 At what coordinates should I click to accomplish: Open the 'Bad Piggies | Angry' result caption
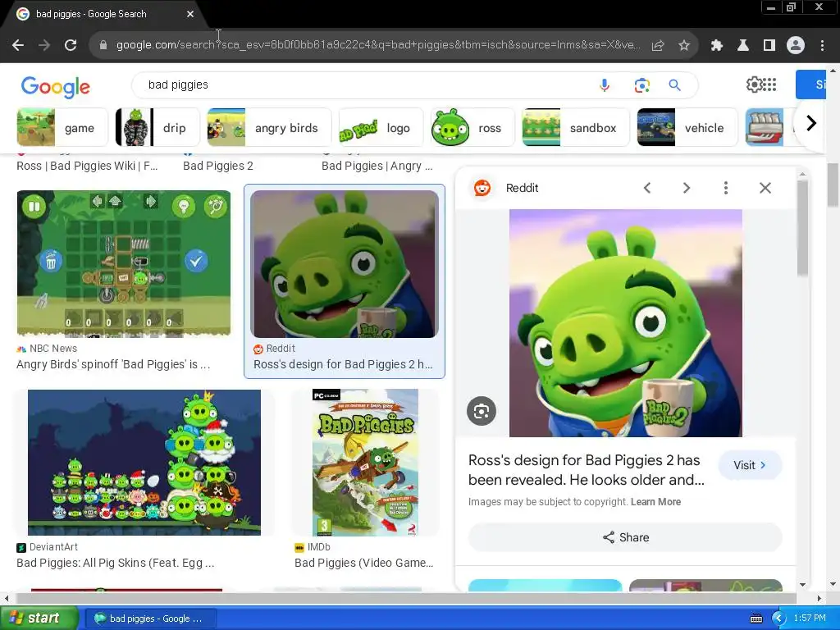[x=377, y=166]
